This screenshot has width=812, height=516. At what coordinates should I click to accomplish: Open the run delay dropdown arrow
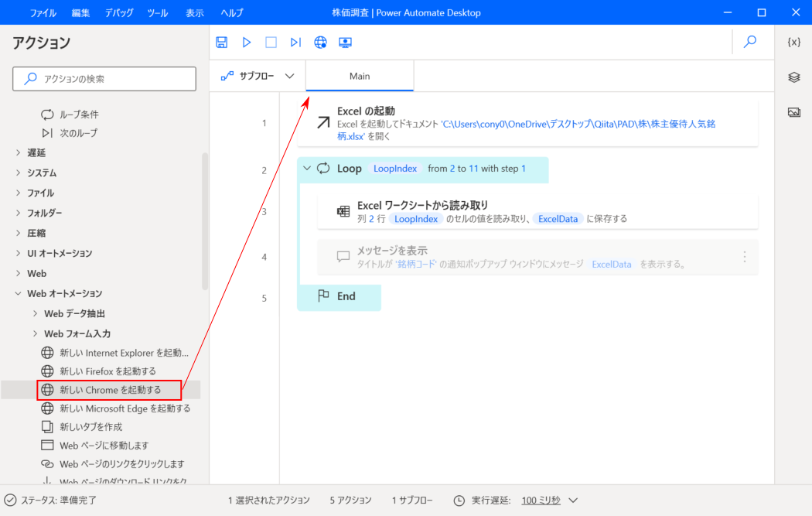point(573,501)
